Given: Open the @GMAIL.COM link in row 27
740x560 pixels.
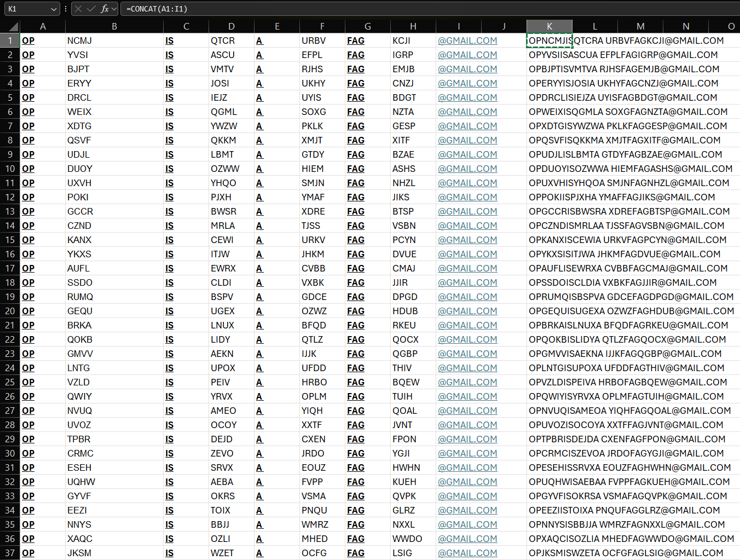Looking at the screenshot, I should click(467, 411).
